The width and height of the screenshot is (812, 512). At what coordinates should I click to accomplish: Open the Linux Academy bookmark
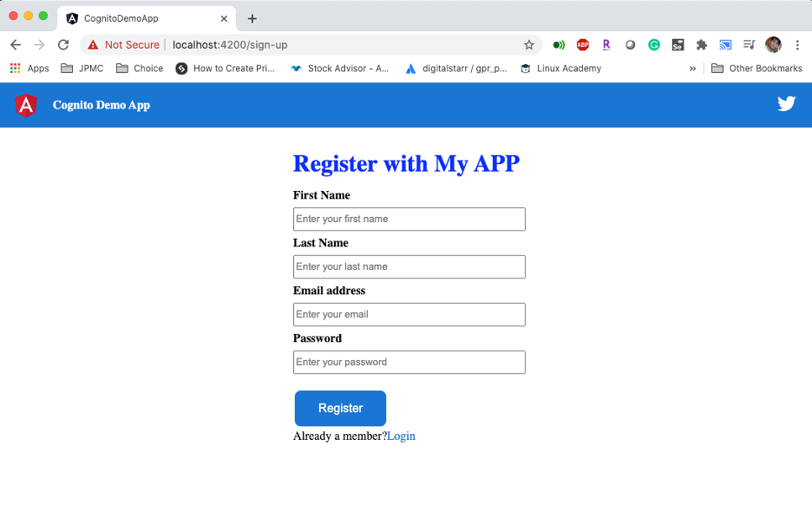pos(560,68)
